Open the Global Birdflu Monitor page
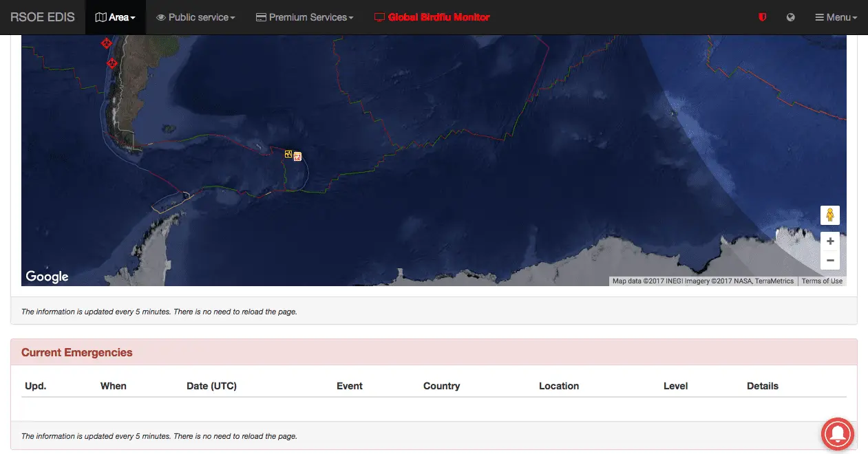The image size is (868, 454). [x=432, y=17]
